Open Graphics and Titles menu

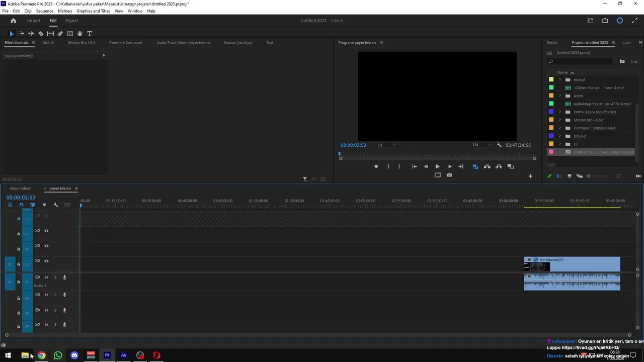tap(93, 11)
